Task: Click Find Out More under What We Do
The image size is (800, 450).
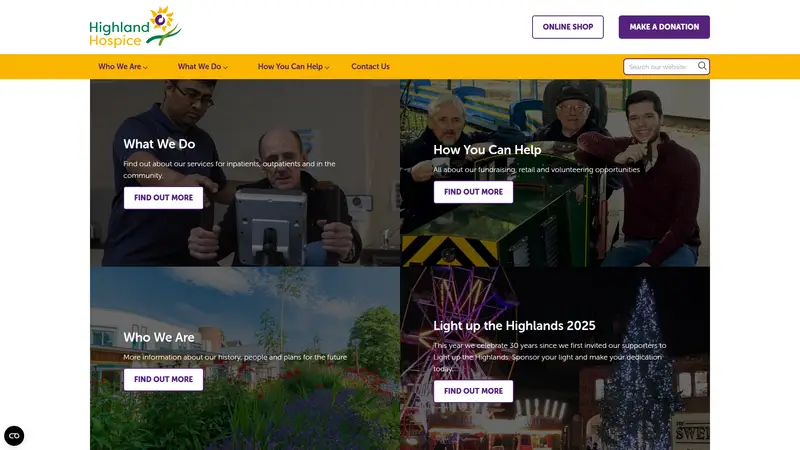Action: point(163,198)
